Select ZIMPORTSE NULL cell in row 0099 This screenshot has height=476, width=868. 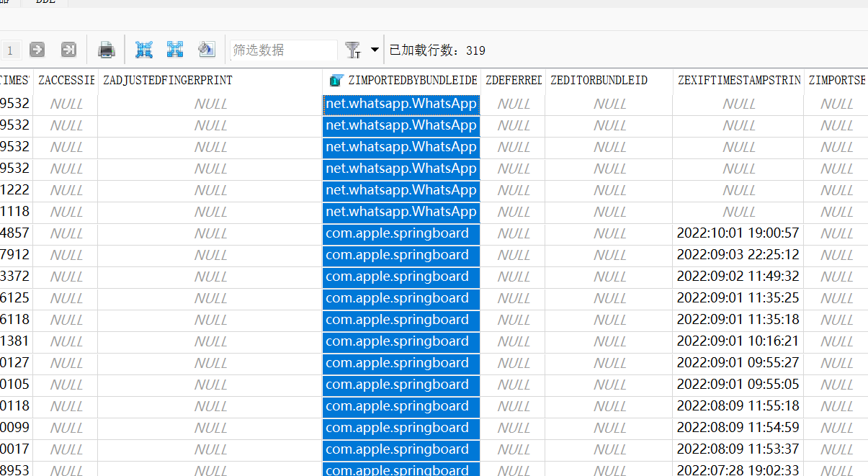[x=836, y=428]
